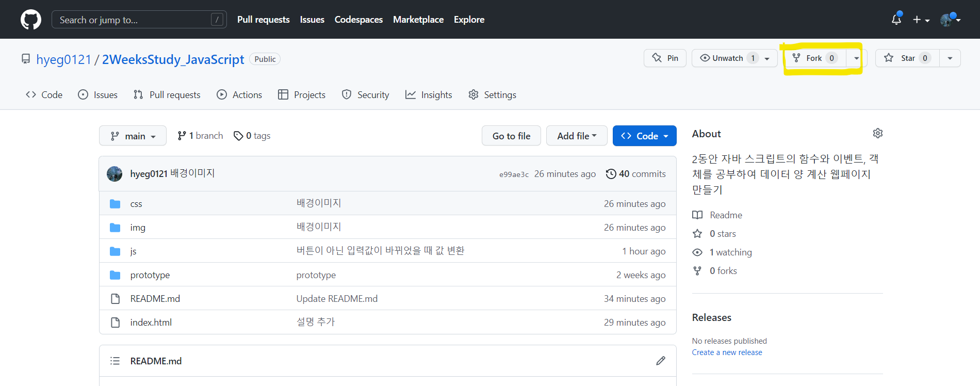Click the css folder icon
The image size is (980, 386).
point(115,204)
